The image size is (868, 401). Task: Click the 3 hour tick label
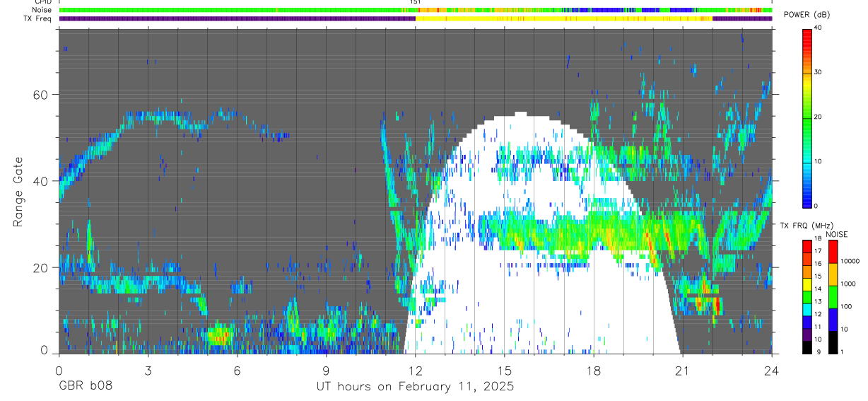148,370
